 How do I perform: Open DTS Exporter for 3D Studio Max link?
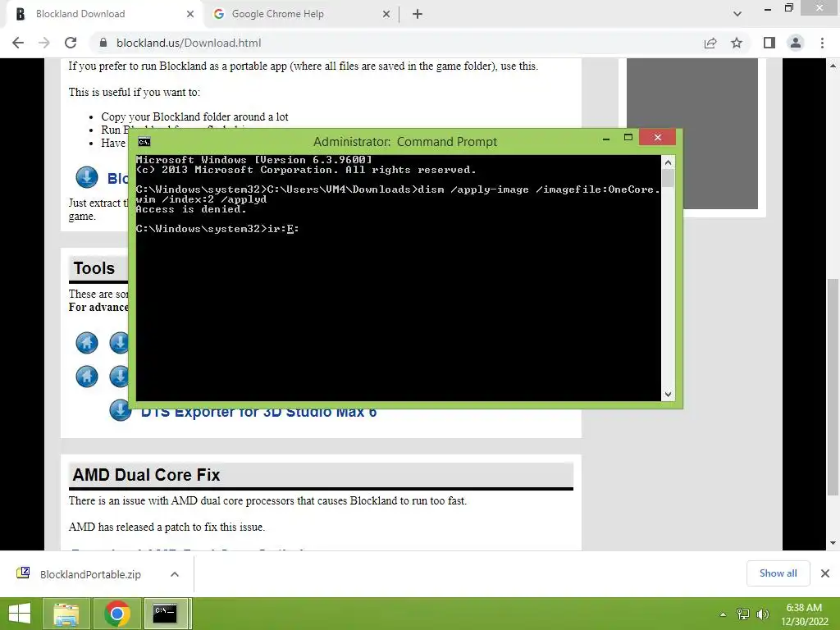(x=258, y=412)
